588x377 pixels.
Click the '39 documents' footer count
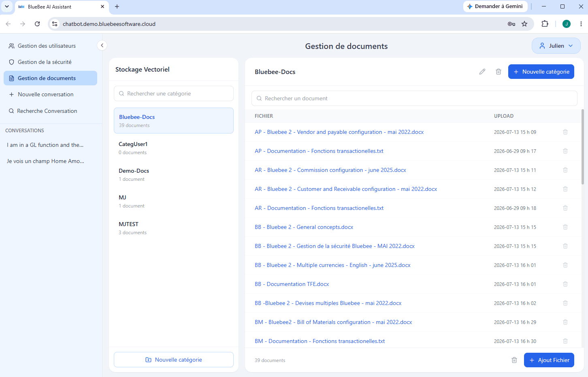click(x=270, y=360)
